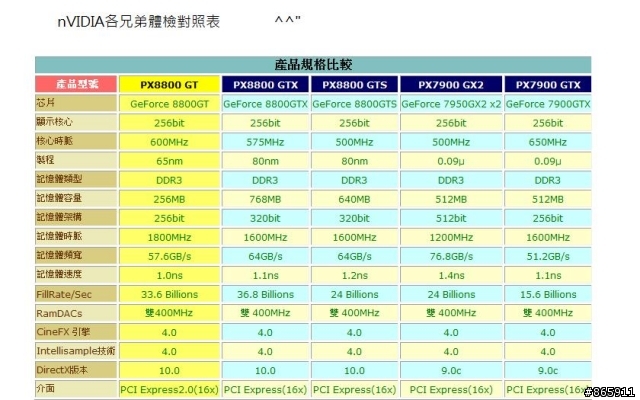Click the 575MHz core clock cell
640x400 pixels.
[x=265, y=142]
